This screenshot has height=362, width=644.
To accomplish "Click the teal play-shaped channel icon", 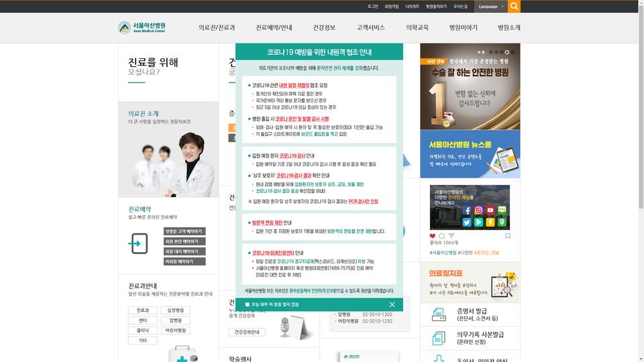I will point(478,223).
